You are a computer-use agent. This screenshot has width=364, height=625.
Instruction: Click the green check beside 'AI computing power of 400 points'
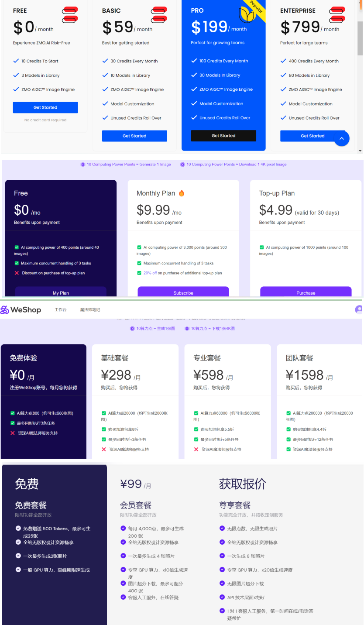click(x=17, y=247)
